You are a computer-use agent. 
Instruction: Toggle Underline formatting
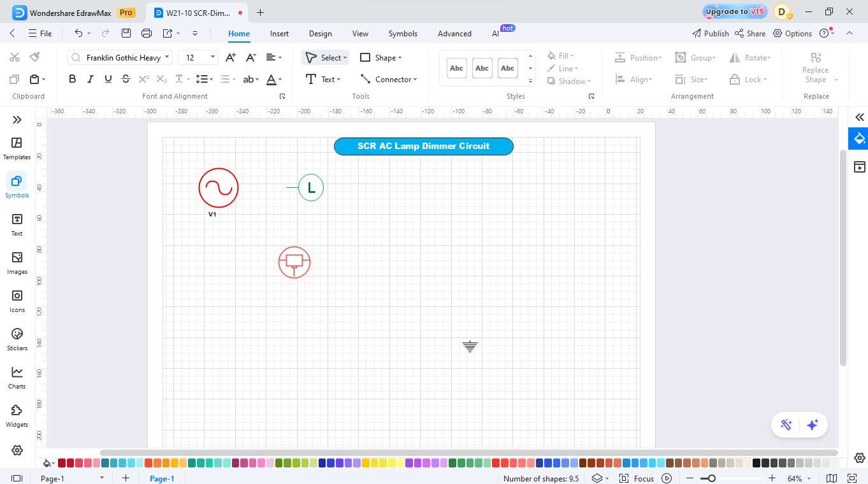tap(108, 79)
